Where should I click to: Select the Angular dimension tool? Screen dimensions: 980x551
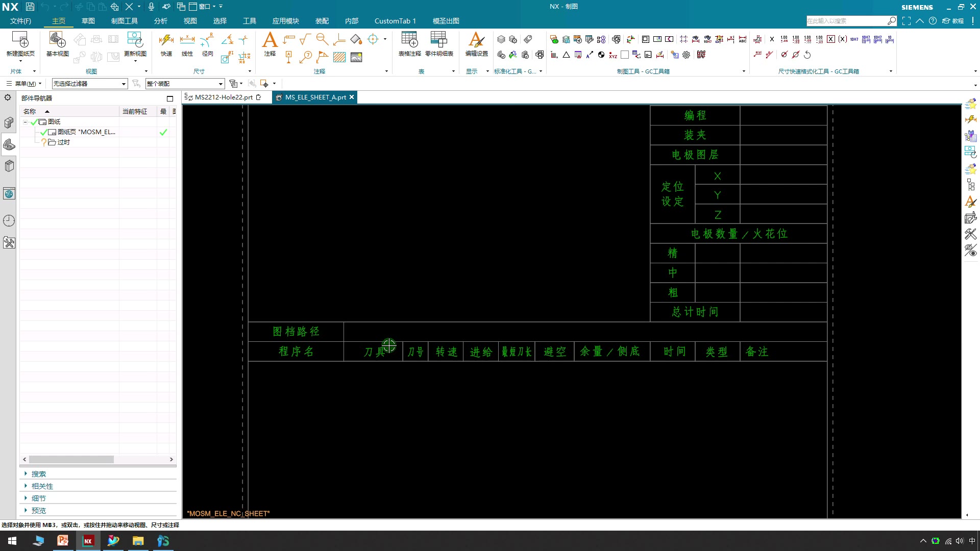point(227,39)
